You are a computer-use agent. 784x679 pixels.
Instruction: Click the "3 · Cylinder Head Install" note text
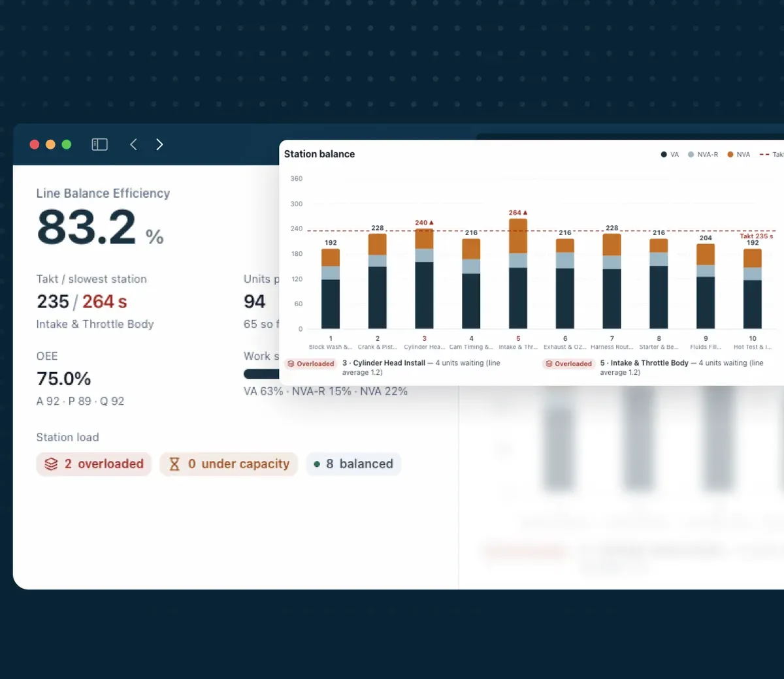[384, 363]
